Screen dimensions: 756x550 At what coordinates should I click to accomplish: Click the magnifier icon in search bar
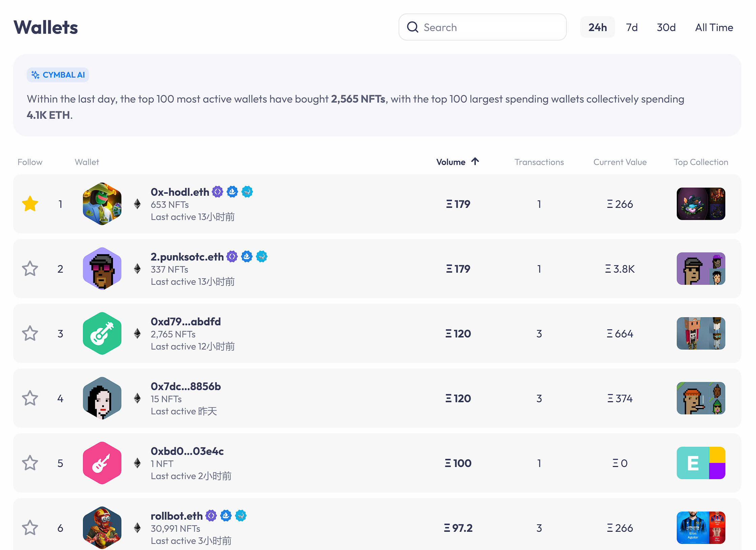(x=412, y=27)
